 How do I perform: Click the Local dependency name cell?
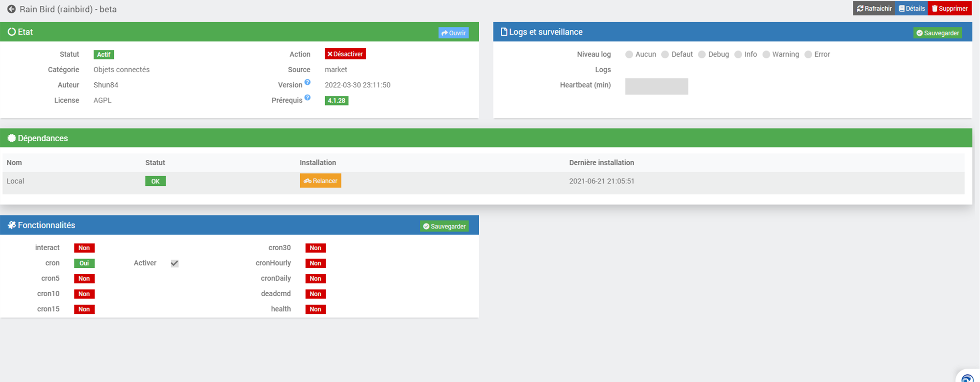(x=15, y=181)
